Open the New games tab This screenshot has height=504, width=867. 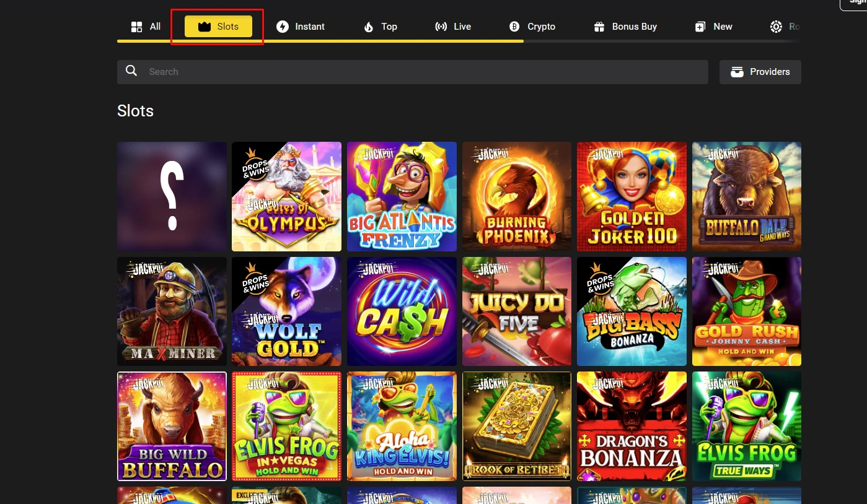[713, 27]
